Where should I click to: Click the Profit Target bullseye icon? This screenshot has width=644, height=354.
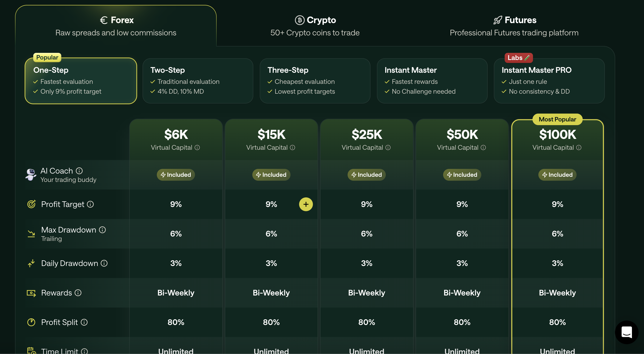31,204
